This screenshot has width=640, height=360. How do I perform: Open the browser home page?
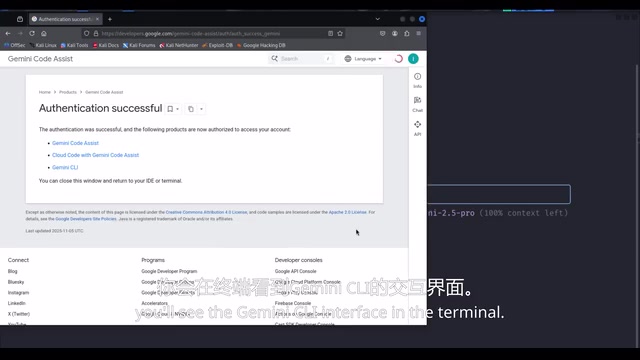tap(44, 33)
